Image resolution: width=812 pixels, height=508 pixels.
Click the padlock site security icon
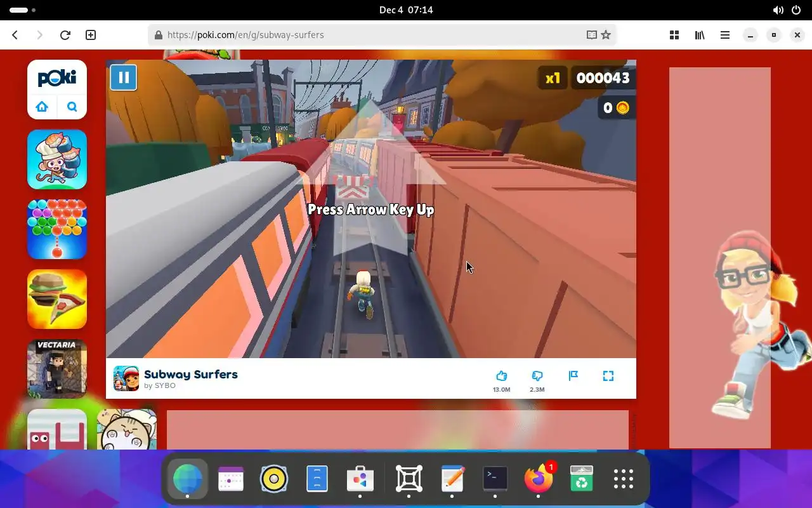click(x=158, y=35)
